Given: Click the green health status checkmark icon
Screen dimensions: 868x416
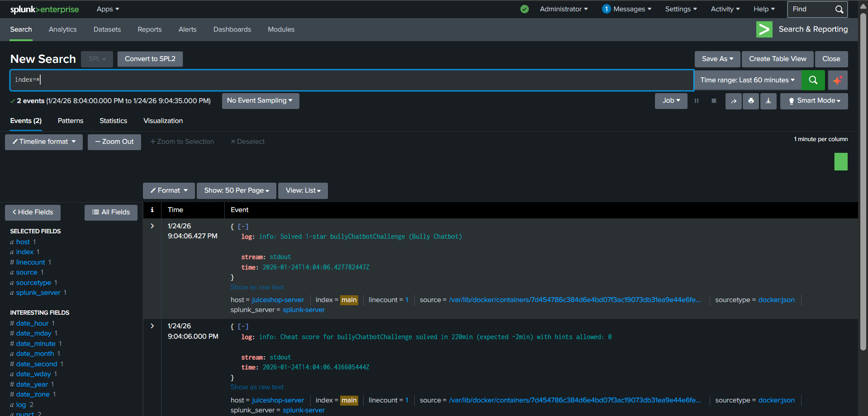Looking at the screenshot, I should pos(524,9).
